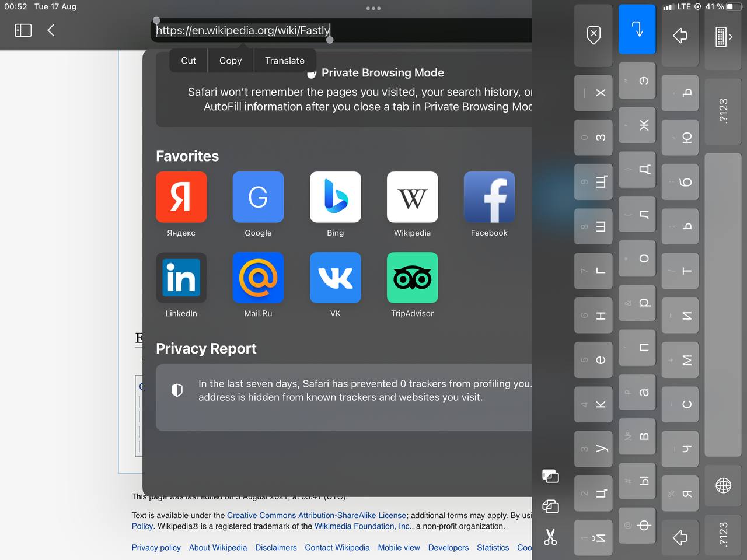Open the Google favorite

tap(258, 204)
